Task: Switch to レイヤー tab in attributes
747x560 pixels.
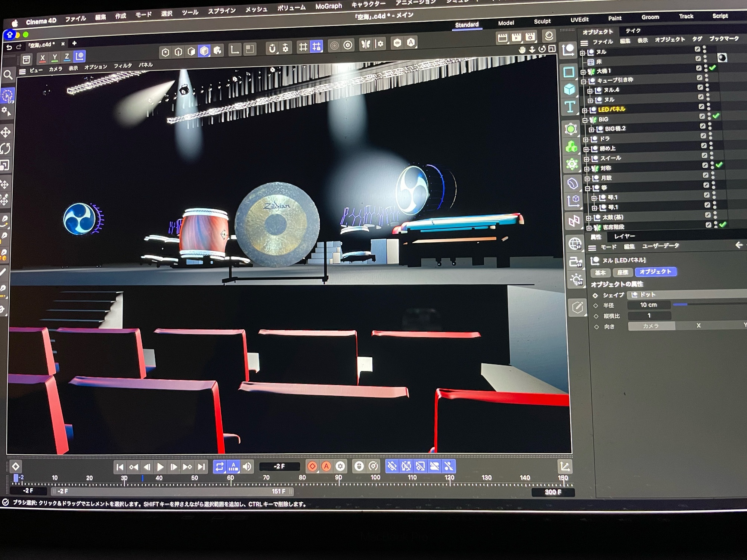Action: click(x=625, y=236)
